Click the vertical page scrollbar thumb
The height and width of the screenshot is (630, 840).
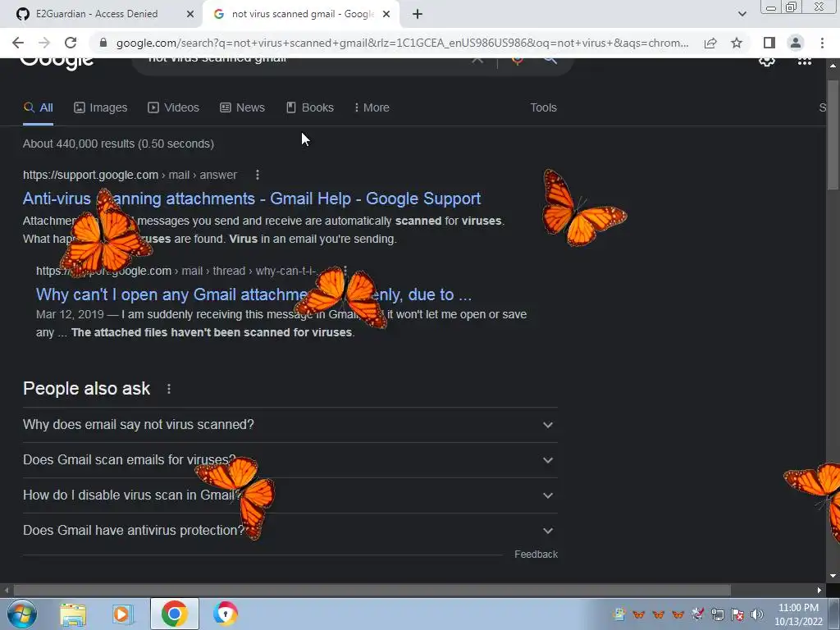(833, 134)
